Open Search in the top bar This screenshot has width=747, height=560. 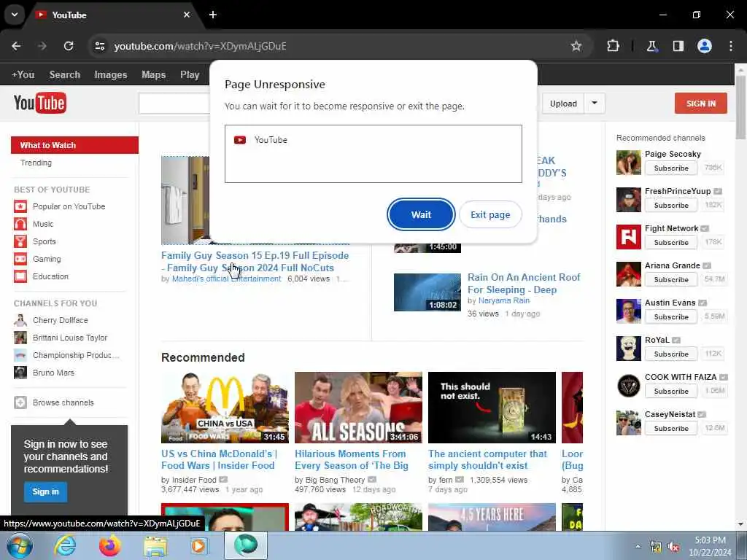(x=65, y=75)
